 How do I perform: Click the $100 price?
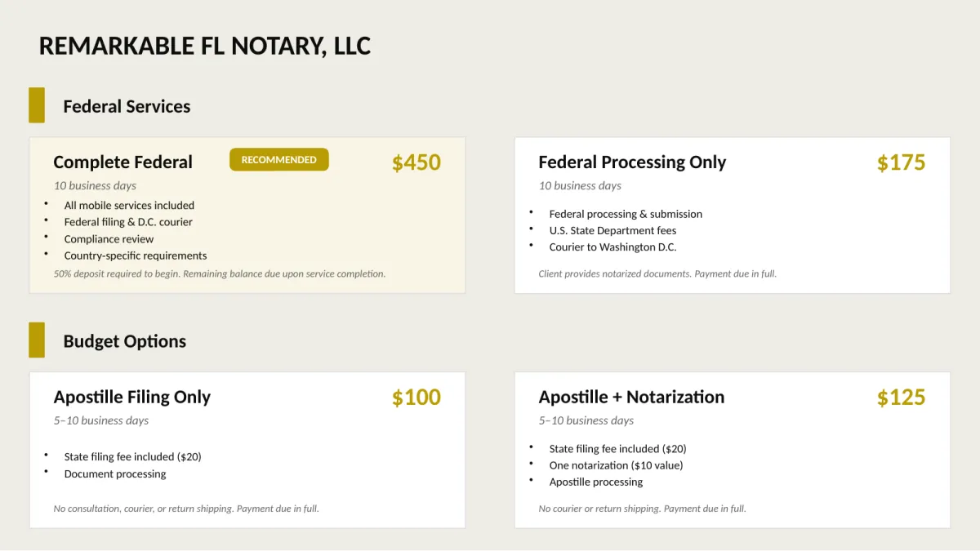pyautogui.click(x=416, y=398)
